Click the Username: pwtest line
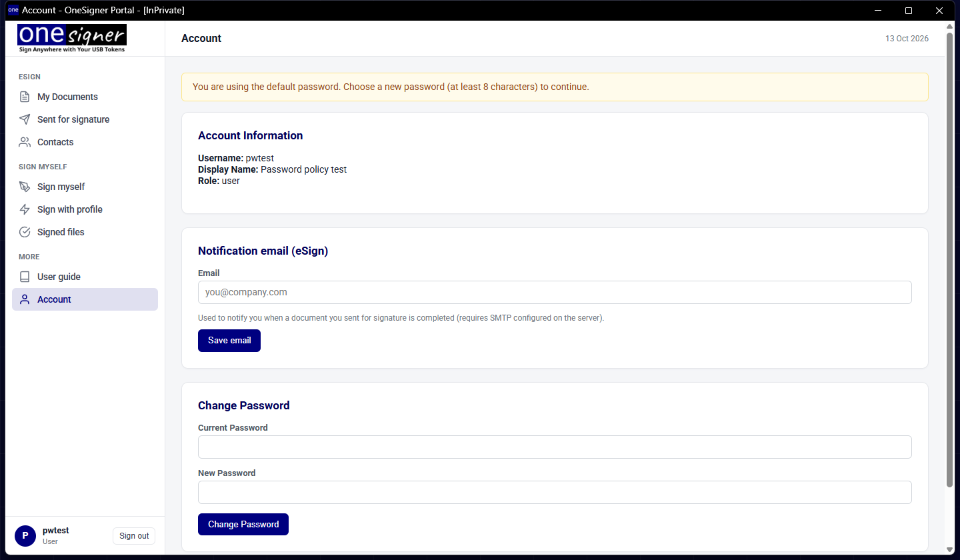The width and height of the screenshot is (960, 560). click(x=236, y=158)
